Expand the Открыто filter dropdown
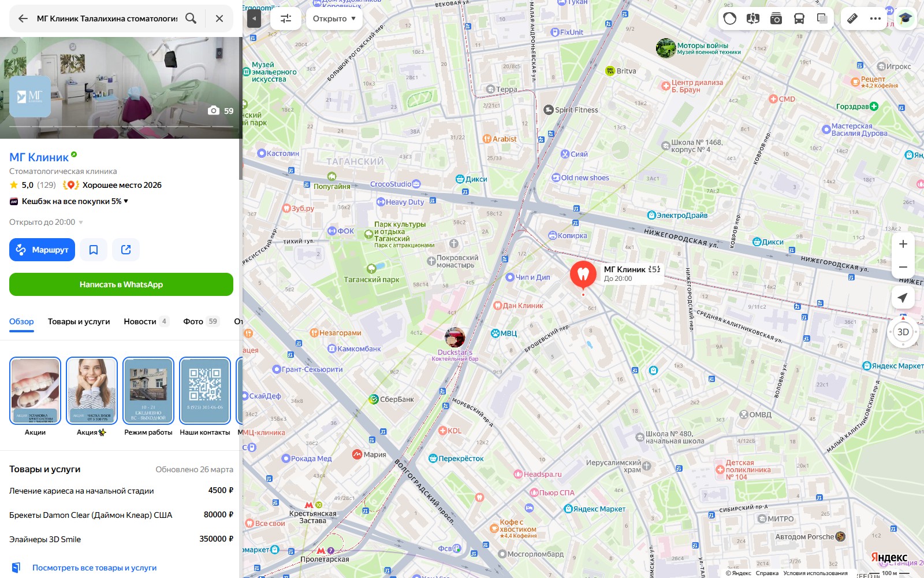Screen dimensions: 924x578 (x=334, y=18)
